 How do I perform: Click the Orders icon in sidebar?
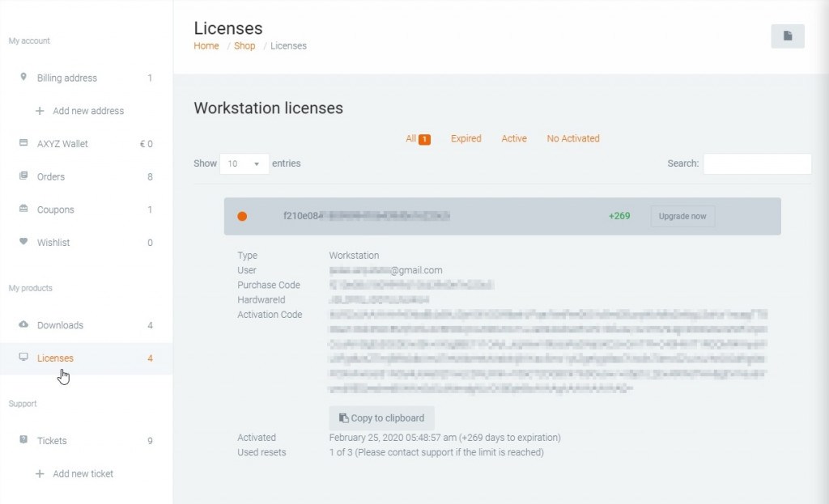pos(23,176)
